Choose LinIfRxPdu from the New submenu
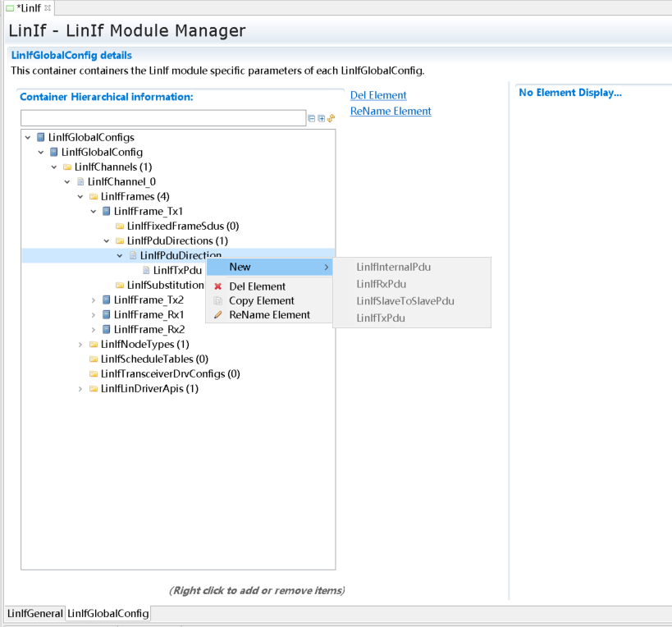 click(x=382, y=284)
